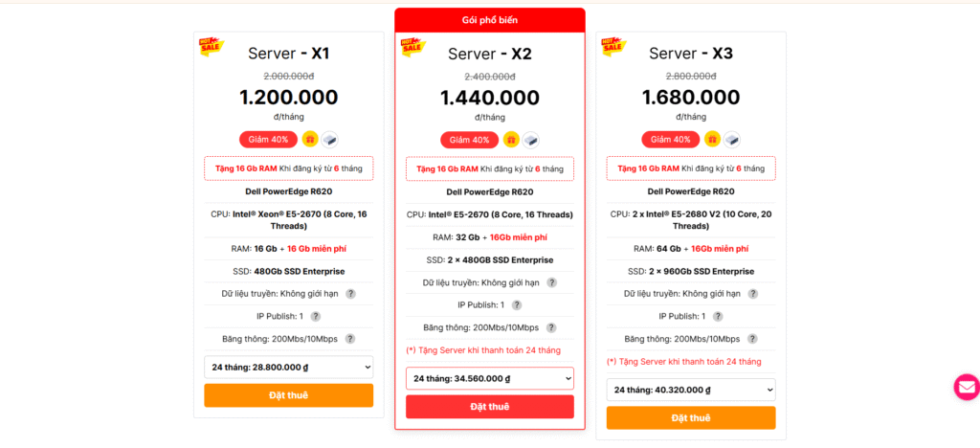980x448 pixels.
Task: Open the 24 tháng: 34.560.000 ₫ dropdown
Action: pos(489,378)
